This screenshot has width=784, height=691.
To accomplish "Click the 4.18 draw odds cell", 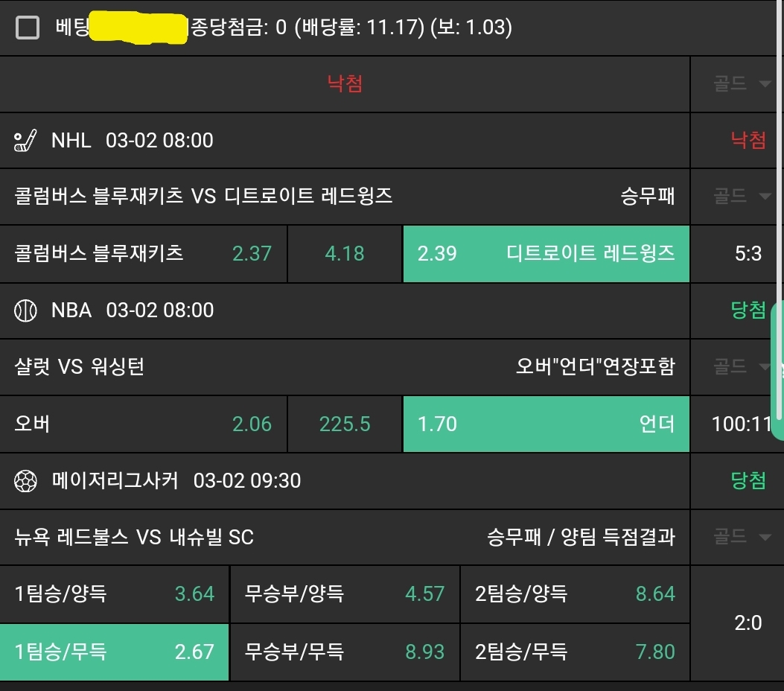I will [345, 254].
